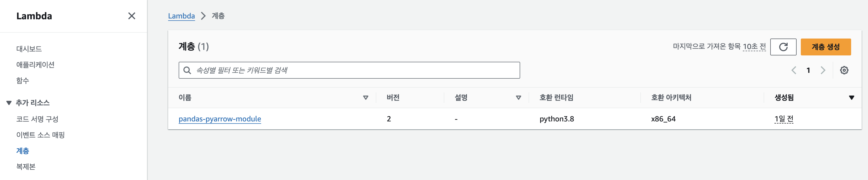Open table preferences gear icon
868x180 pixels.
click(844, 70)
